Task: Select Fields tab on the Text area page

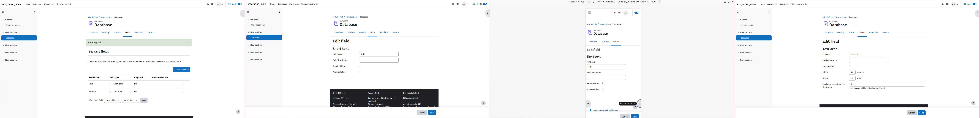Action: point(862,33)
